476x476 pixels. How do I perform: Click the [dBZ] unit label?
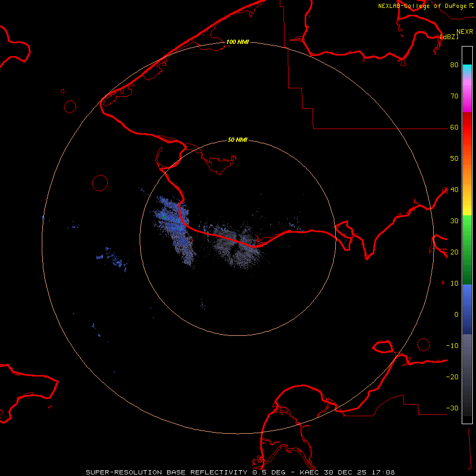(x=449, y=36)
